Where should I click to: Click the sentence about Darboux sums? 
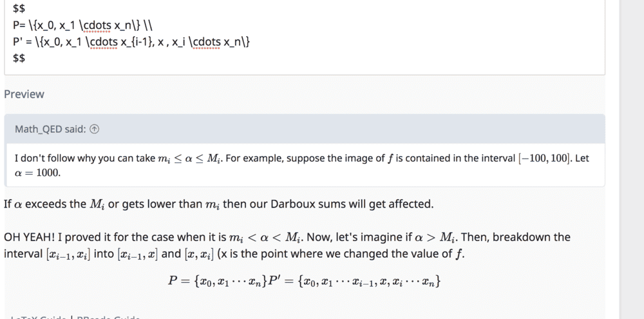pyautogui.click(x=219, y=204)
